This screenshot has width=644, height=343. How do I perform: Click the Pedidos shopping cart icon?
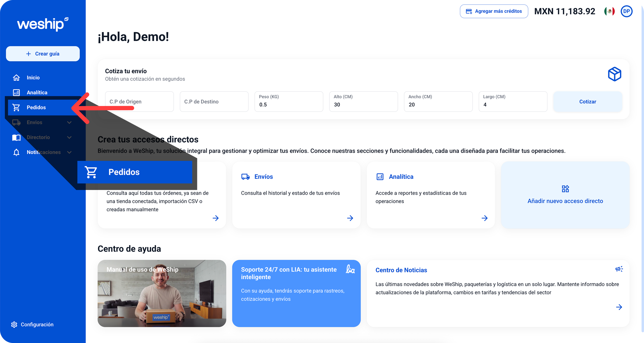point(16,107)
